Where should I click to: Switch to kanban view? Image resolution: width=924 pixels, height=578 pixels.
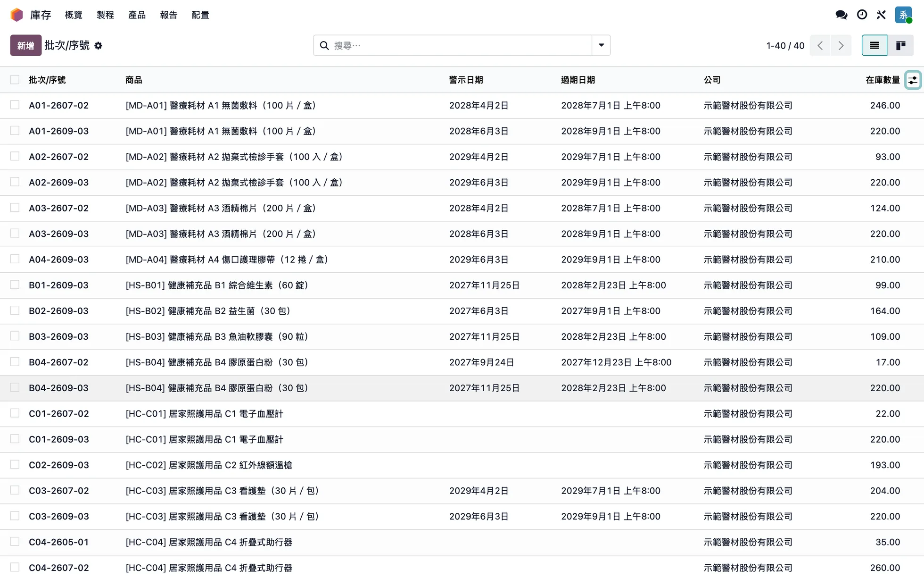900,45
